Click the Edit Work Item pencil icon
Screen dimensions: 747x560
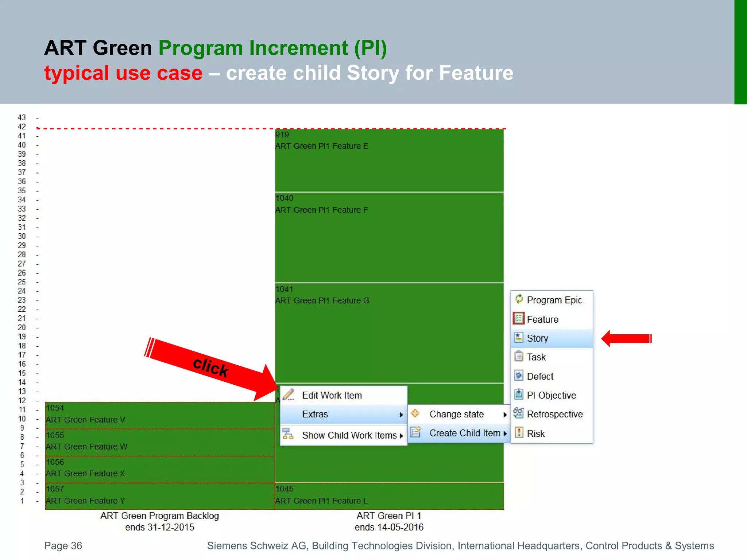[x=289, y=395]
